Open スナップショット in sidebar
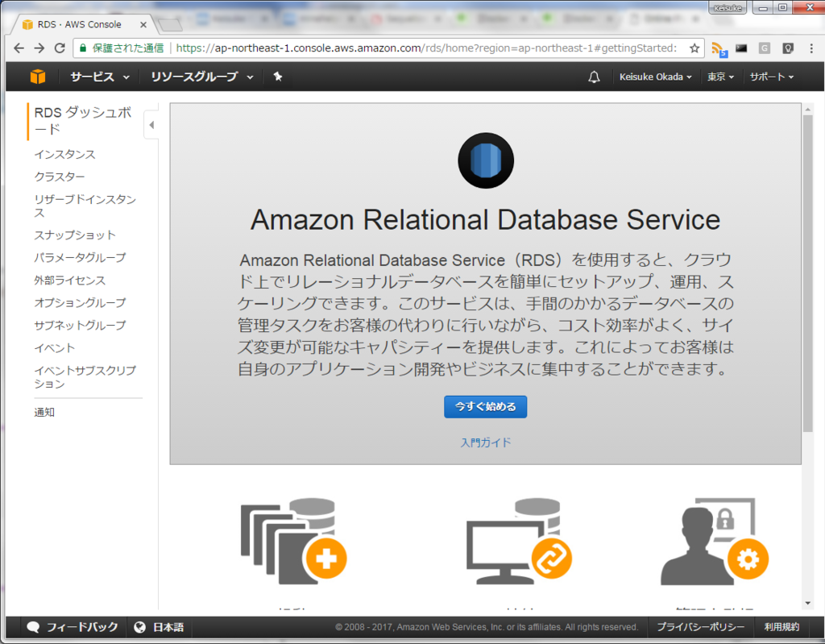 click(x=75, y=235)
